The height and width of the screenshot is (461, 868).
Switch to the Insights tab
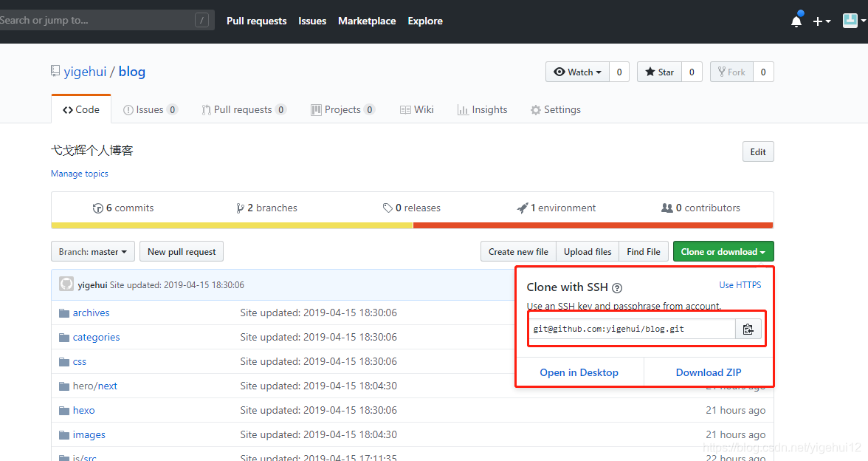coord(482,109)
